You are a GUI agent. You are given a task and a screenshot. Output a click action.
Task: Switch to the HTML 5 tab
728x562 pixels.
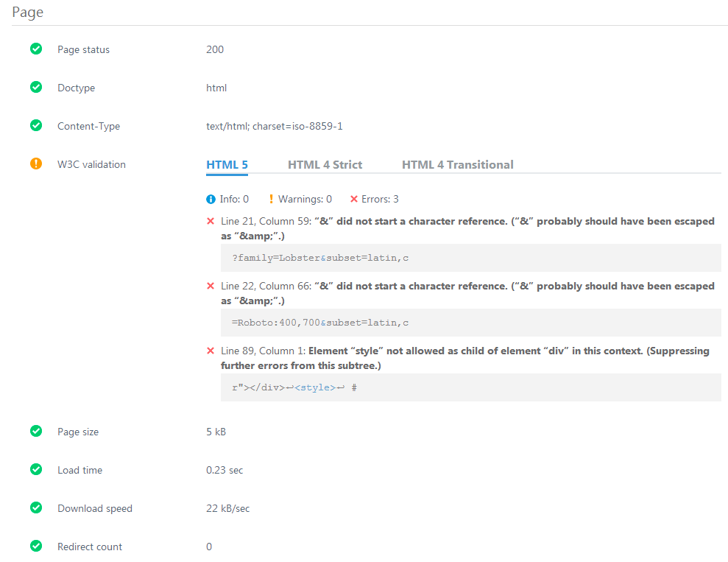click(227, 165)
